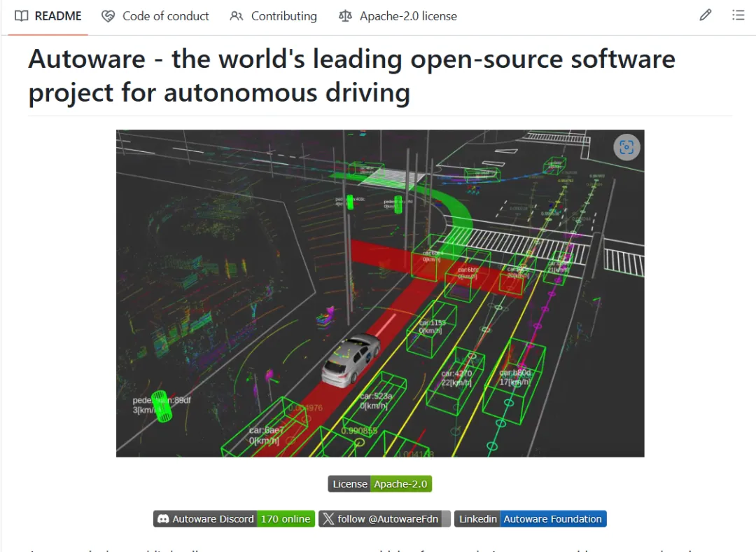Click the scales icon beside Apache-2.0 license
756x552 pixels.
pyautogui.click(x=345, y=16)
